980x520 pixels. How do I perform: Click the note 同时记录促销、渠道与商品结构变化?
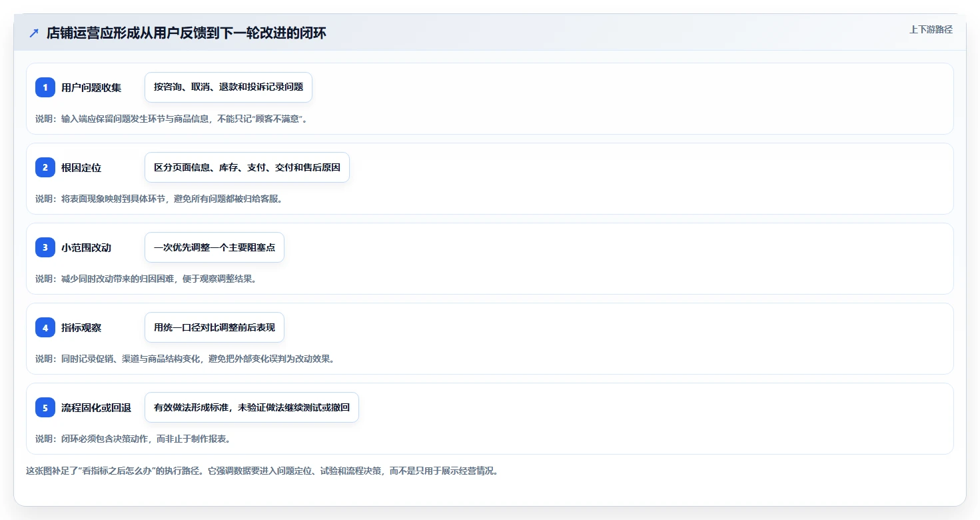pyautogui.click(x=185, y=359)
